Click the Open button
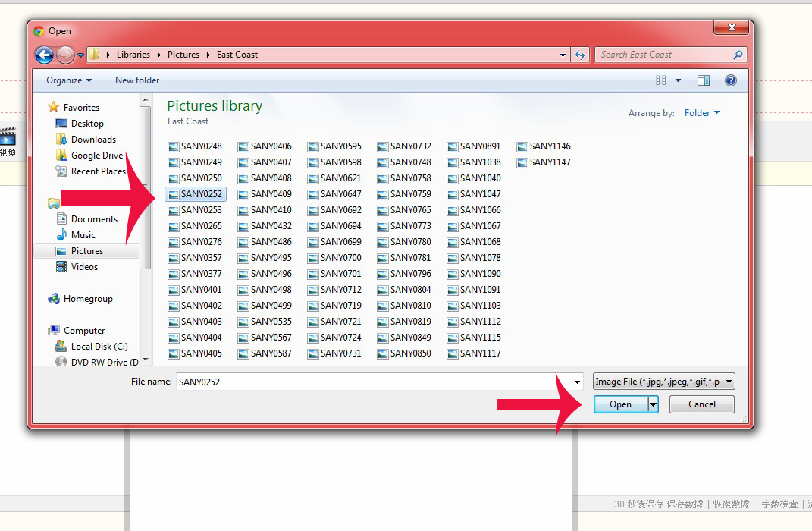Viewport: 812px width, 531px height. tap(620, 404)
